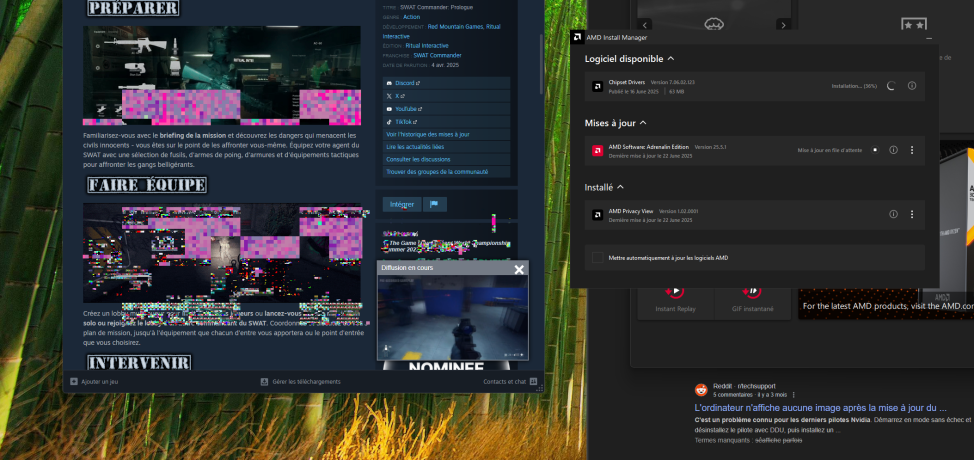Click the Version 25.5.1 text
974x460 pixels.
[x=711, y=147]
